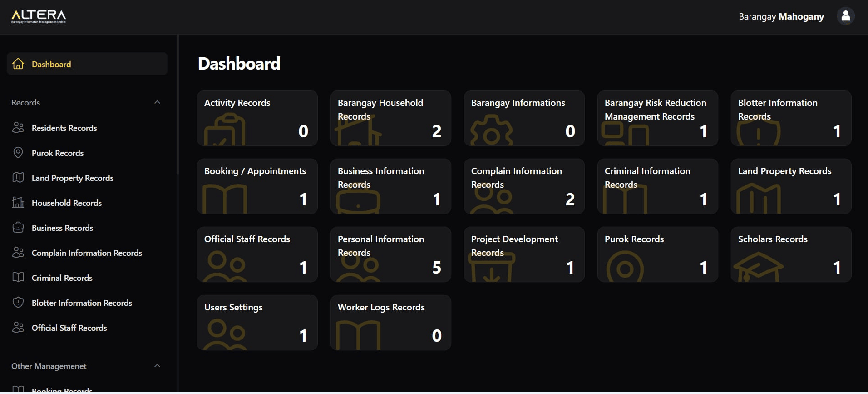Image resolution: width=868 pixels, height=394 pixels.
Task: Collapse the Records sidebar section
Action: pyautogui.click(x=157, y=102)
